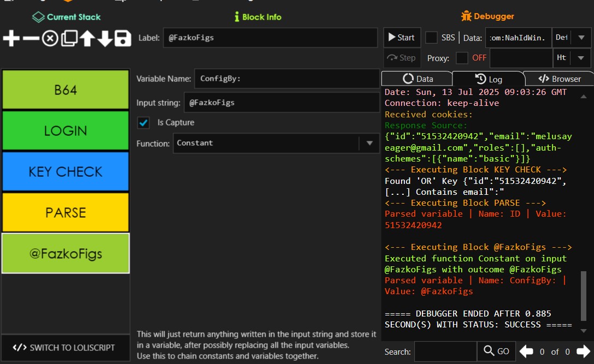Click the Switch to LoliScript button
Image resolution: width=594 pixels, height=364 pixels.
pyautogui.click(x=65, y=348)
